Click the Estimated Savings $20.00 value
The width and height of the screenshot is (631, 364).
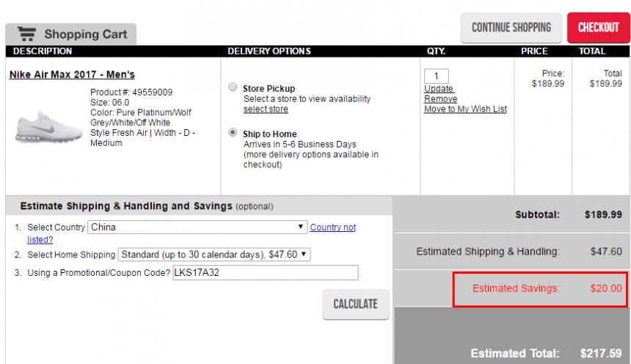[x=606, y=288]
